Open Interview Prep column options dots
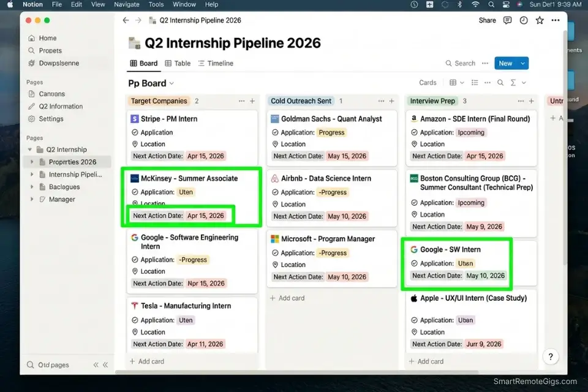Image resolution: width=588 pixels, height=392 pixels. (521, 101)
